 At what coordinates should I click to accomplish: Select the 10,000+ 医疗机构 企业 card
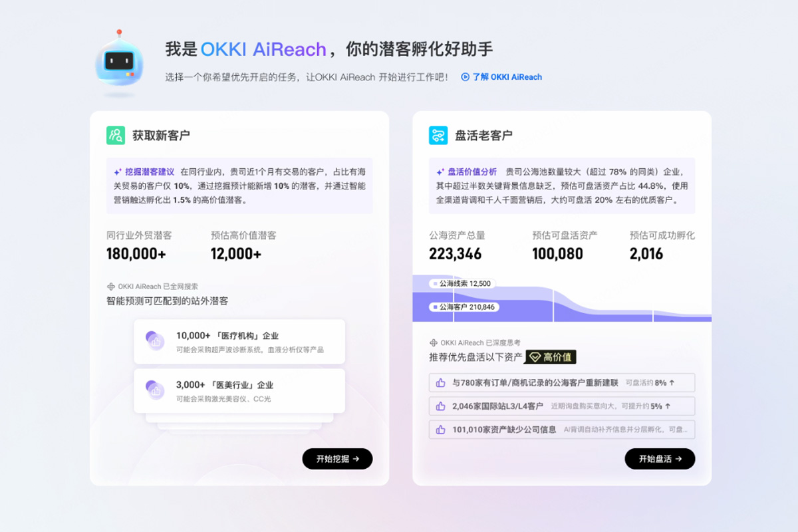(x=239, y=342)
